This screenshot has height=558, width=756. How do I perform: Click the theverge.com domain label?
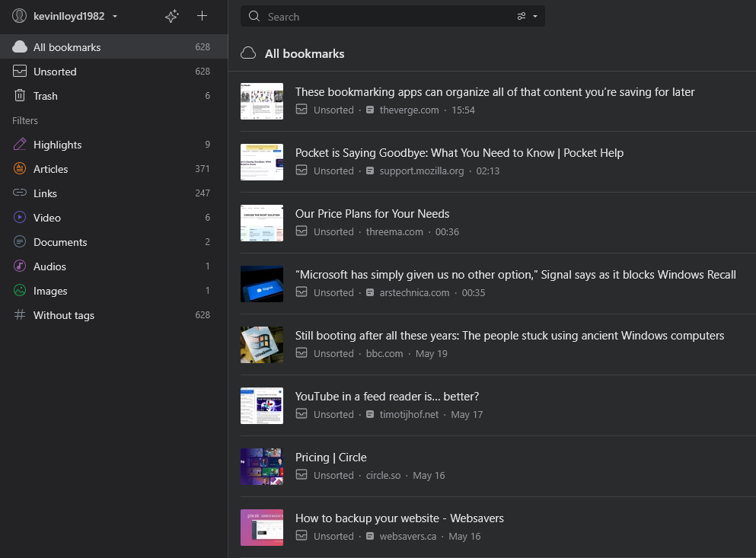point(409,110)
